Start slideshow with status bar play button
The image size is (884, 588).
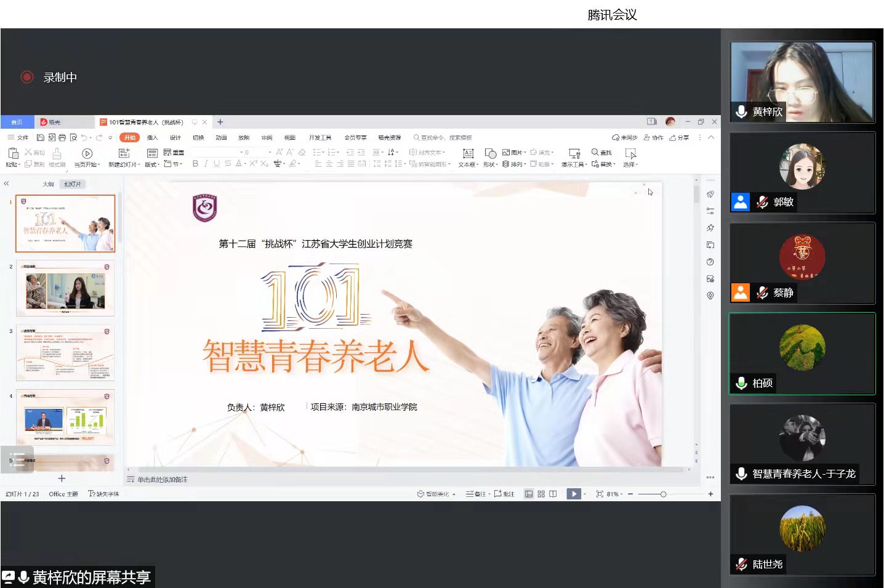573,494
